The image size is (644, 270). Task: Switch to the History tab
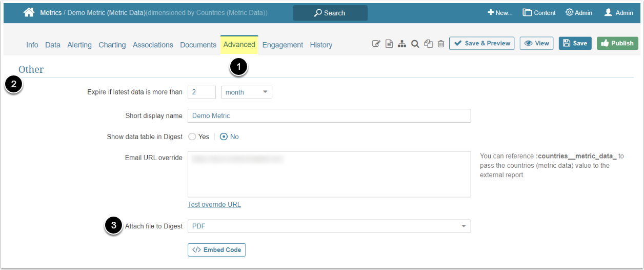(x=321, y=45)
